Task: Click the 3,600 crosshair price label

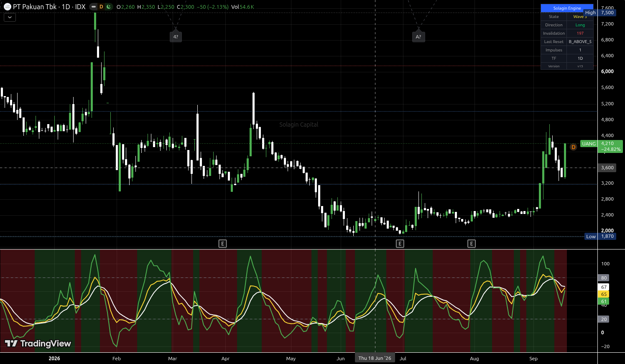Action: [607, 168]
